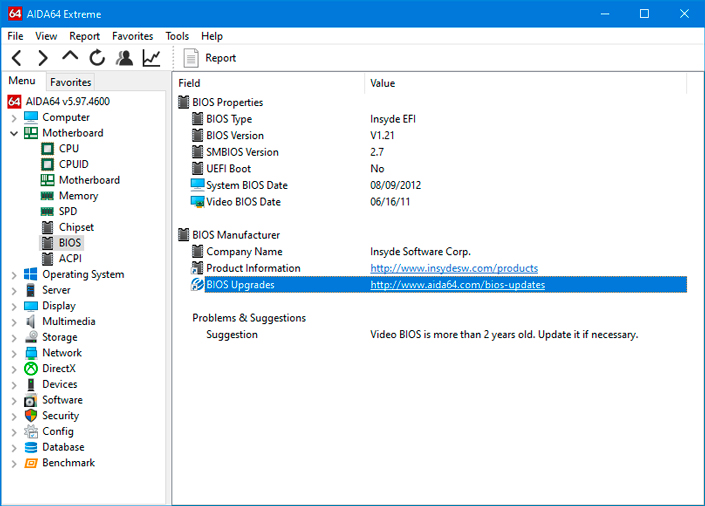This screenshot has height=506, width=705.
Task: Select the System BIOS Date row
Action: pos(438,185)
